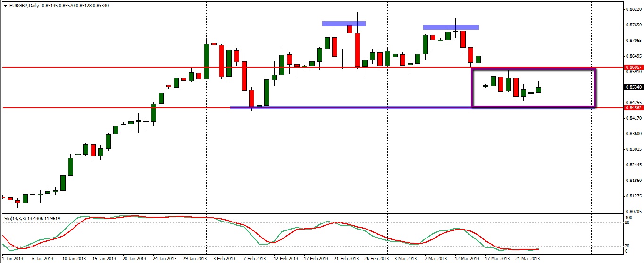Click the 12 Mar 2013 date label
Screen dimensions: 644x263
coord(468,259)
